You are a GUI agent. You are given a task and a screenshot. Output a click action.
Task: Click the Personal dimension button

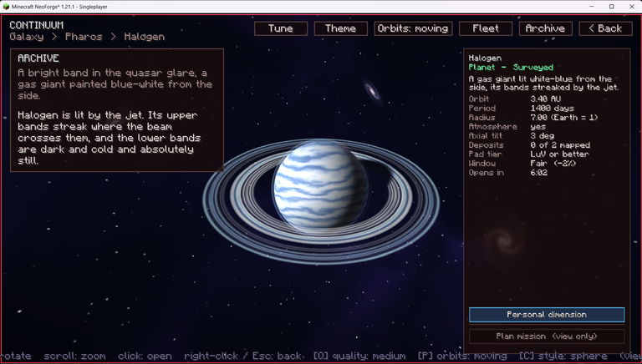coord(547,315)
